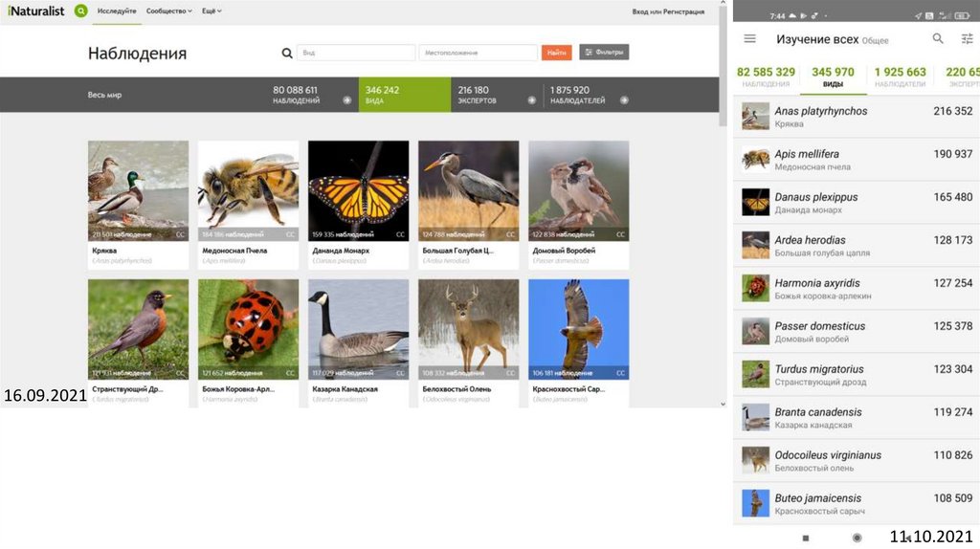Viewport: 980px width, 549px height.
Task: Select the 1 875 920 наблюдателей tab
Action: [x=589, y=95]
